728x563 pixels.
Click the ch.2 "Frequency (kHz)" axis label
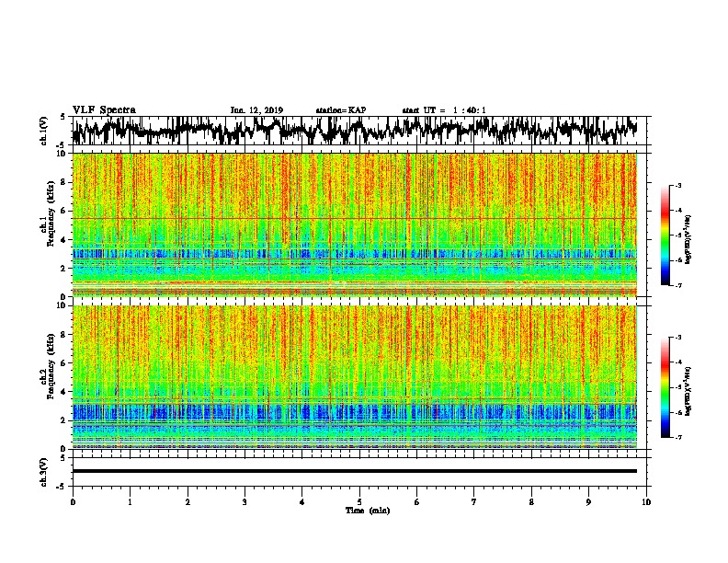click(51, 366)
